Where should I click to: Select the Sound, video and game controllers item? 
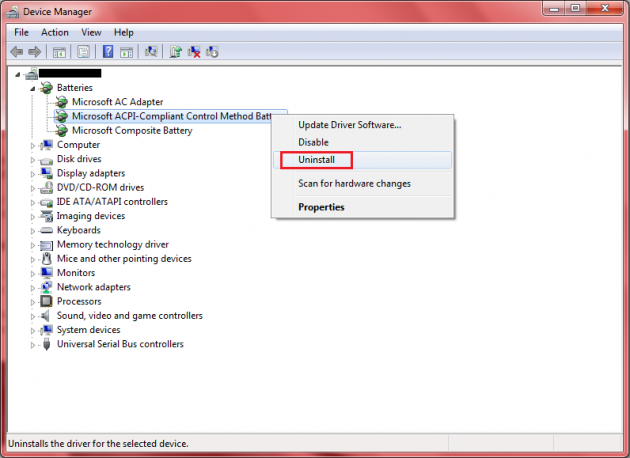[129, 316]
